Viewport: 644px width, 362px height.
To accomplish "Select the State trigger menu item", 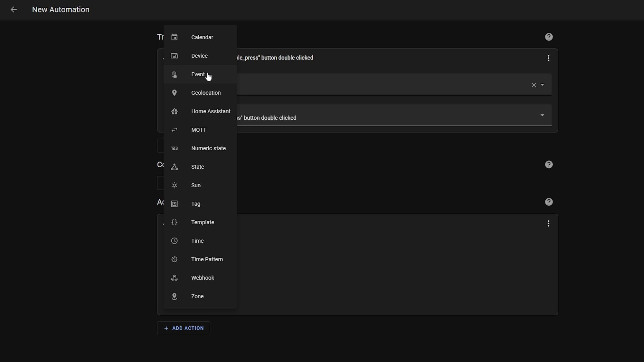I will (198, 167).
